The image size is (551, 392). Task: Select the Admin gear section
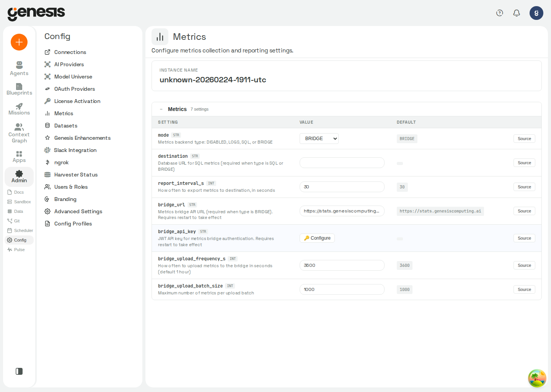pos(19,176)
